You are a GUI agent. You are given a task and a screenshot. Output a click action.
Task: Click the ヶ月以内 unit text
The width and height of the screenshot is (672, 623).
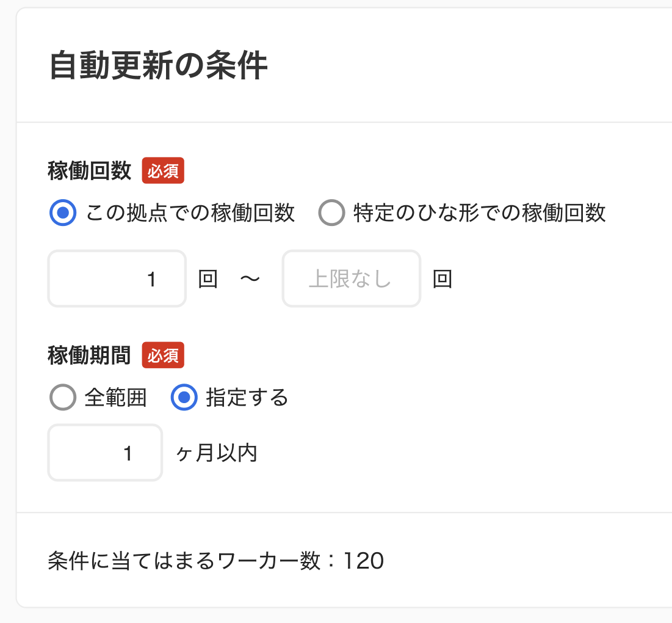pos(217,453)
